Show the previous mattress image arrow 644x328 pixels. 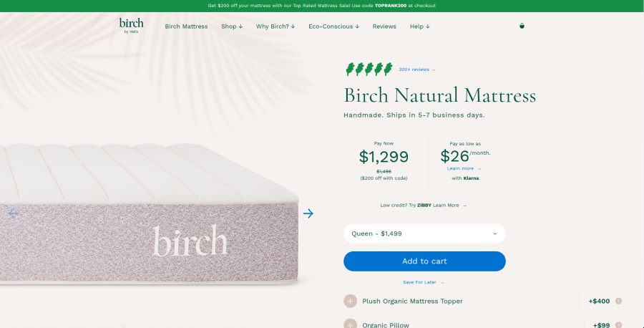coord(13,213)
